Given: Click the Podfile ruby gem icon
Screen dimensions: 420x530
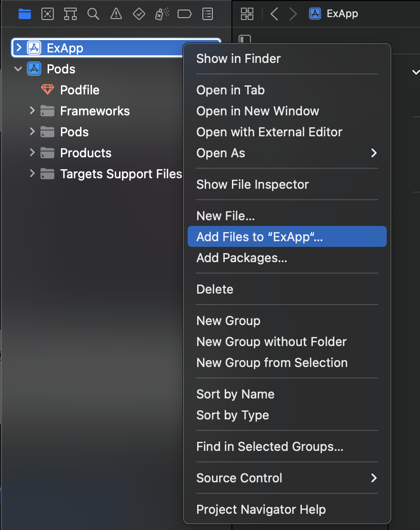Looking at the screenshot, I should pyautogui.click(x=47, y=90).
